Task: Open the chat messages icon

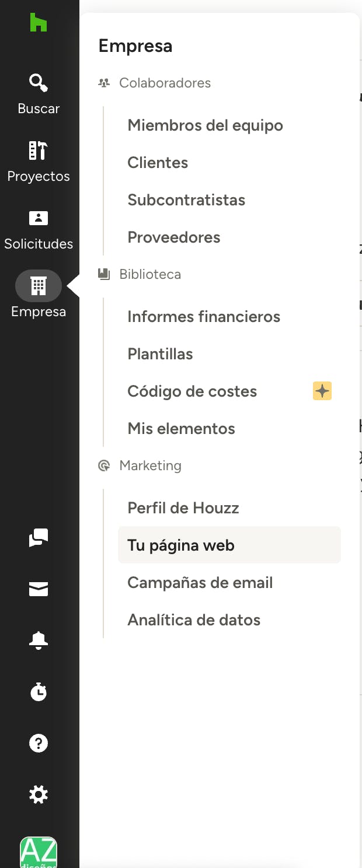Action: [x=39, y=538]
